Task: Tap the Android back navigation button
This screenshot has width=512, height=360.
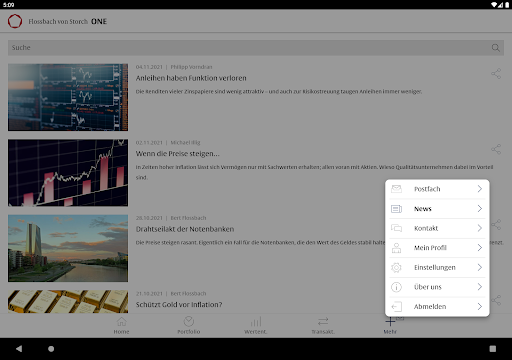Action: [19, 349]
